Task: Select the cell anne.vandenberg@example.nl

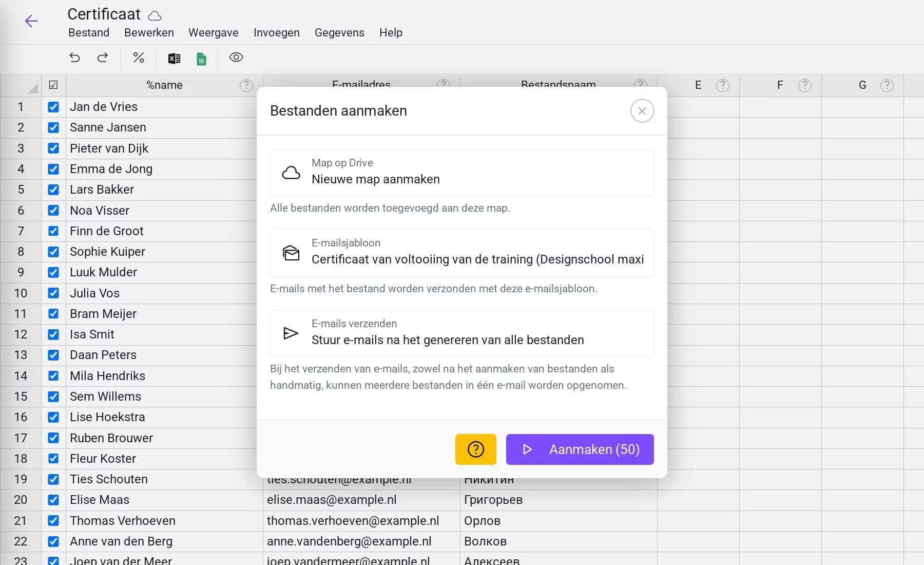Action: coord(361,541)
